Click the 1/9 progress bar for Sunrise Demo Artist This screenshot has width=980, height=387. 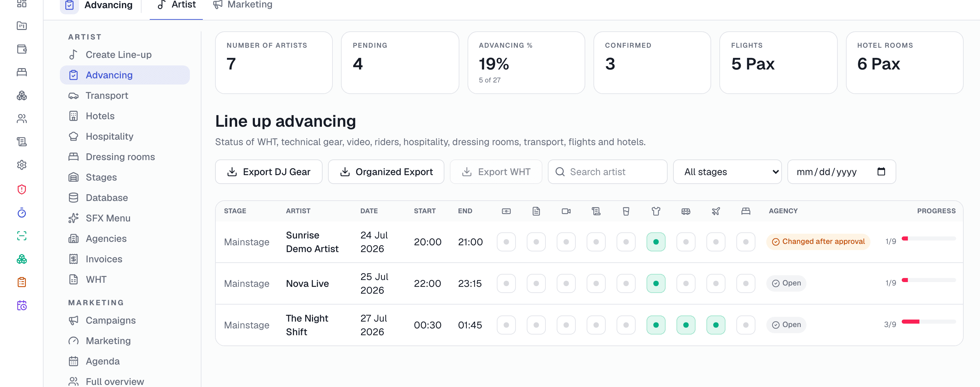928,238
